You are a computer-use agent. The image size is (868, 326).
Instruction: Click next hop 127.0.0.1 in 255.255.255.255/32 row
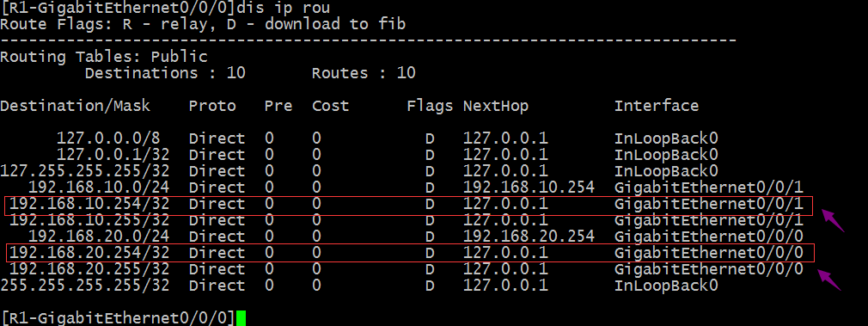(x=505, y=286)
